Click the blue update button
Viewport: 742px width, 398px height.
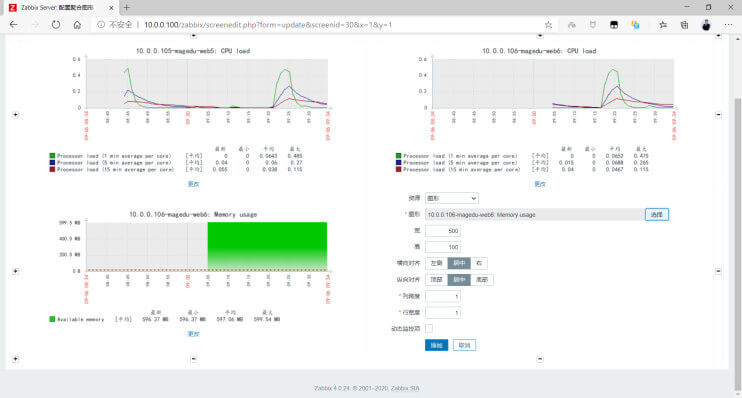click(436, 345)
